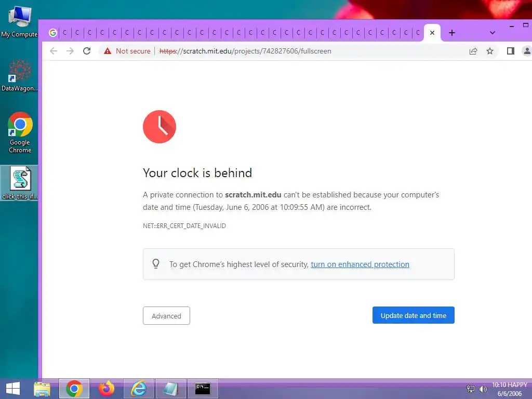532x399 pixels.
Task: Open the Windows Start button
Action: (13, 389)
